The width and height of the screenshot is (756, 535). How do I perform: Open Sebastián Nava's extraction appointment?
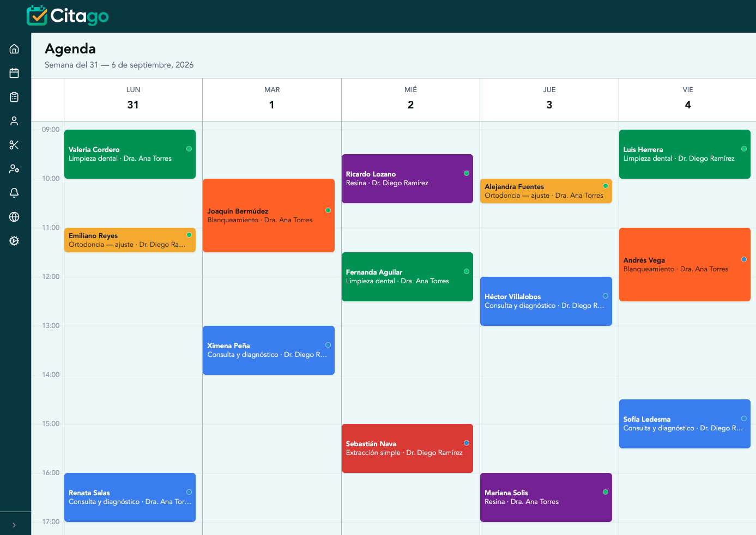point(407,448)
